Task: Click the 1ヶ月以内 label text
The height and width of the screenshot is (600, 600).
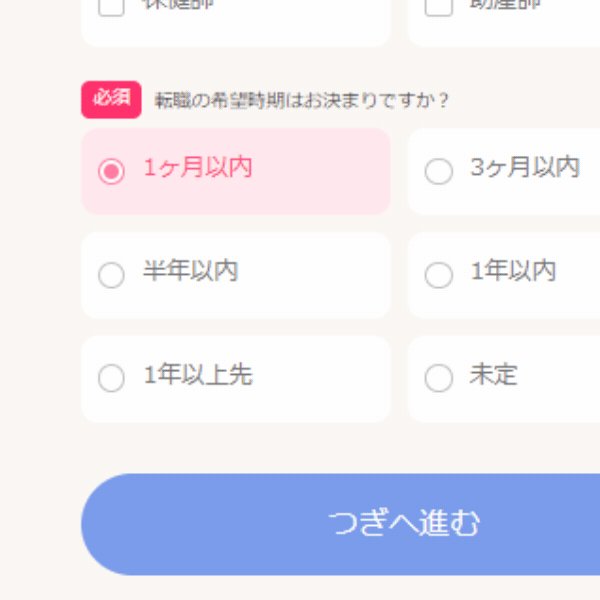Action: coord(198,168)
